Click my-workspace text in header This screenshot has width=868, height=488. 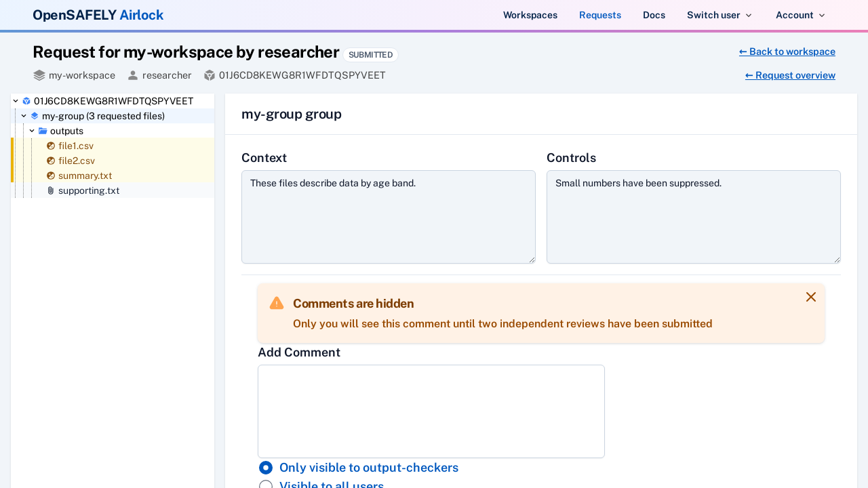[82, 75]
